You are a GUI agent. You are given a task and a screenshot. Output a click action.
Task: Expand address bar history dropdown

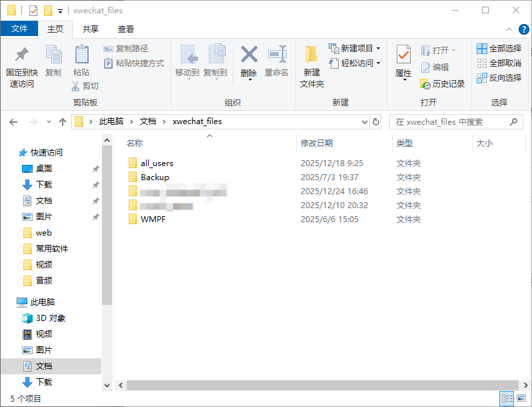(365, 122)
